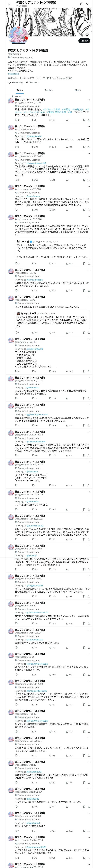
Task: Open the 791 Followers list
Action: pos(32,83)
